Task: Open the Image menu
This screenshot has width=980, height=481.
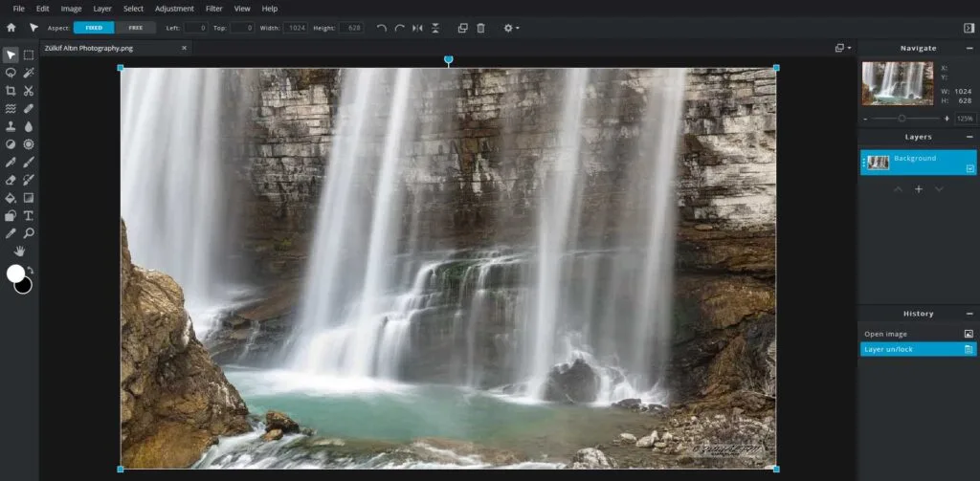Action: pyautogui.click(x=71, y=9)
